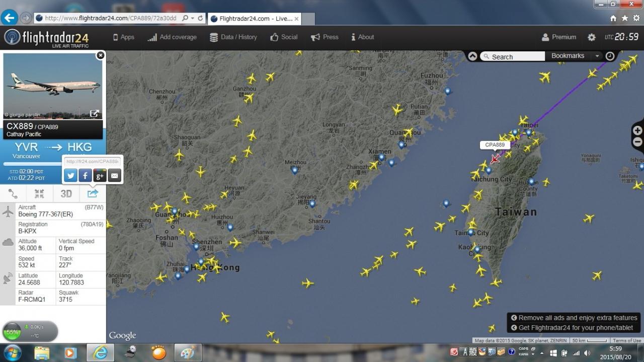
Task: Open the Apps menu
Action: (123, 37)
